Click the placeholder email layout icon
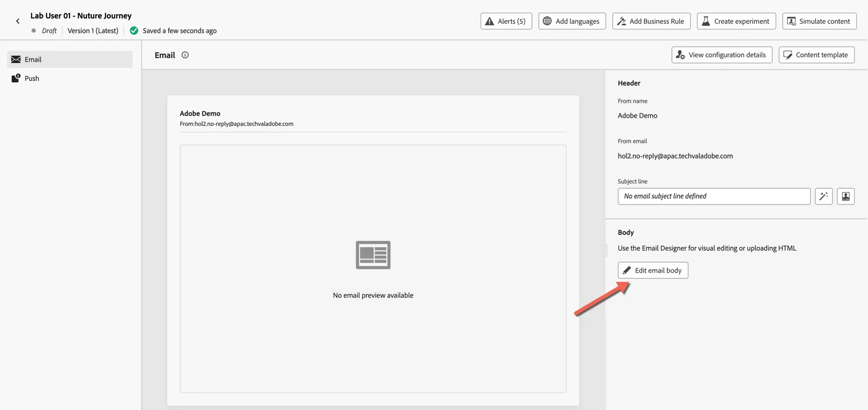Screen dimensions: 868x410 (373, 255)
